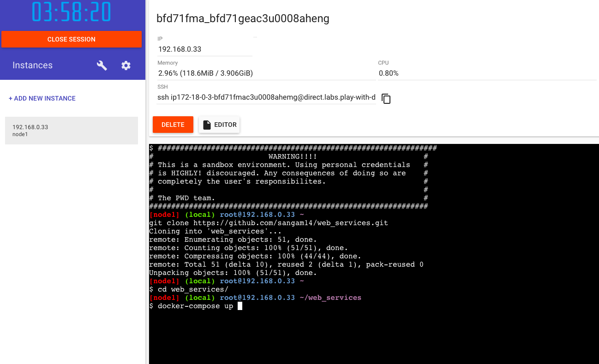Image resolution: width=599 pixels, height=364 pixels.
Task: Click the Instances heading
Action: [32, 66]
